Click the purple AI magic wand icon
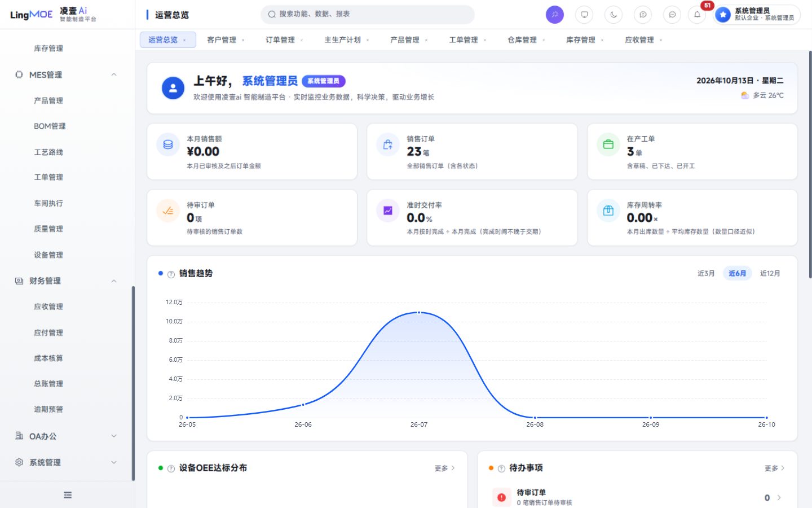 tap(555, 15)
